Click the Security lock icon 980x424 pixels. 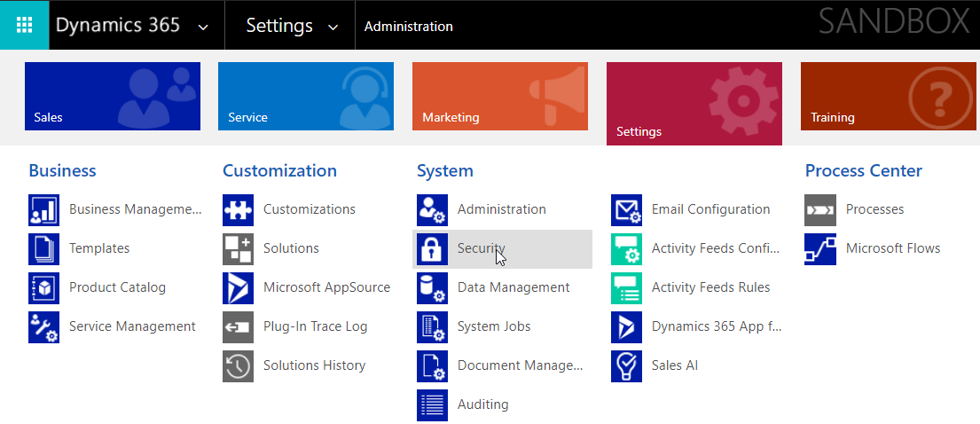click(x=433, y=249)
